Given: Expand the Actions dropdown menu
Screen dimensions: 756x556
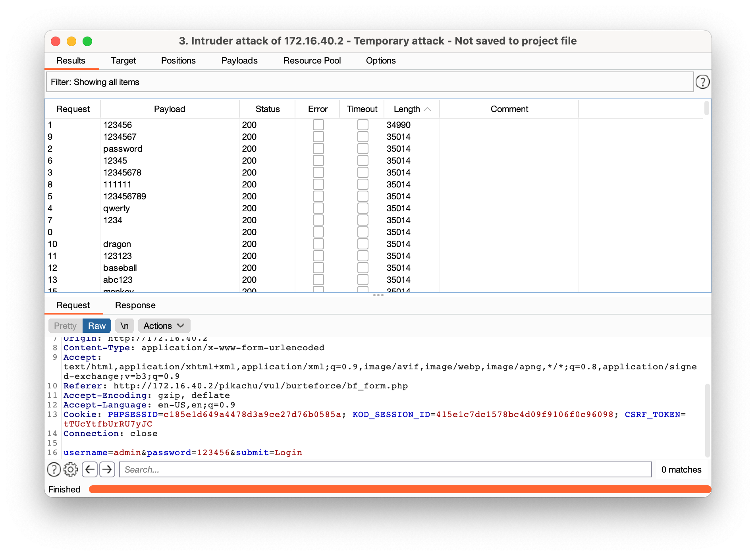Looking at the screenshot, I should 164,326.
